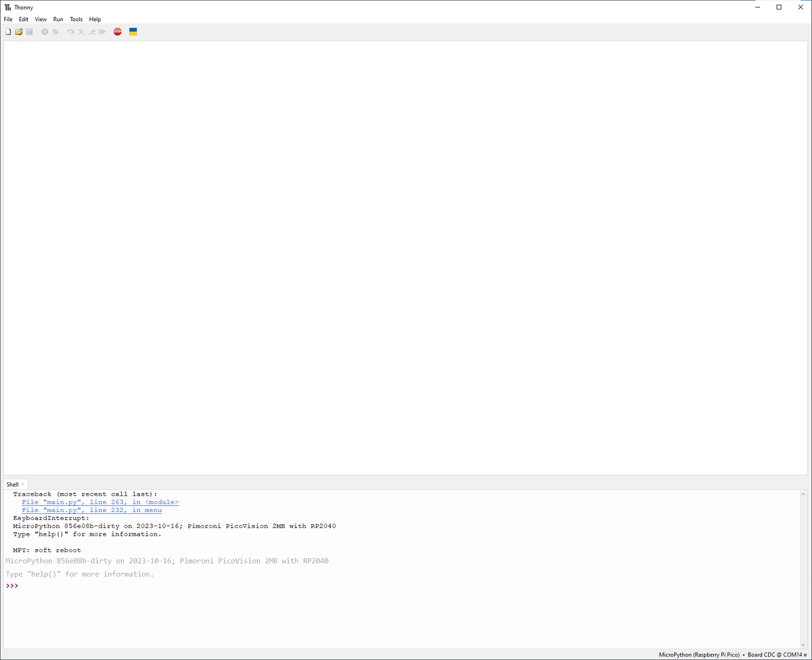
Task: Click the Debug bug icon
Action: (x=55, y=32)
